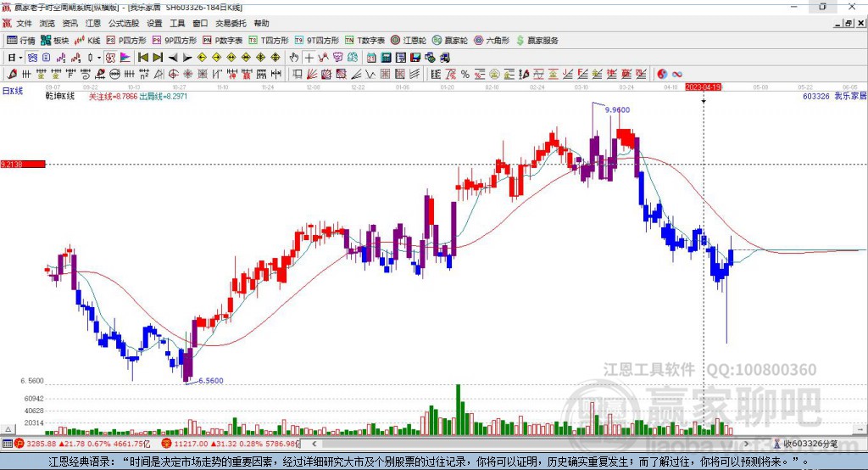
Task: Open the 资讯 menu
Action: point(70,23)
